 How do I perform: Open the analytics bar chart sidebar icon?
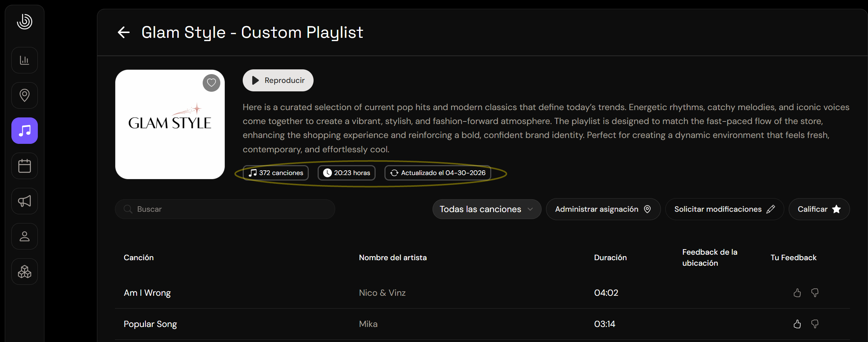[x=25, y=60]
